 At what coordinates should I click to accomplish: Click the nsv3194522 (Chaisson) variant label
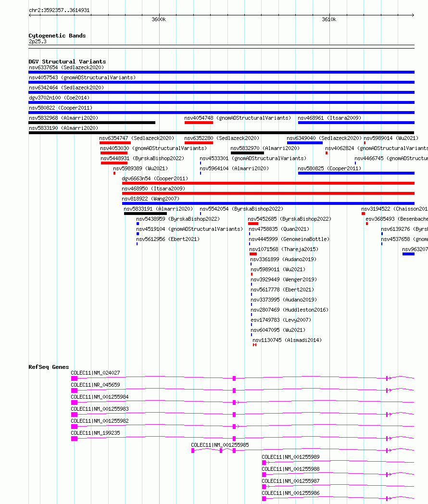pyautogui.click(x=395, y=209)
